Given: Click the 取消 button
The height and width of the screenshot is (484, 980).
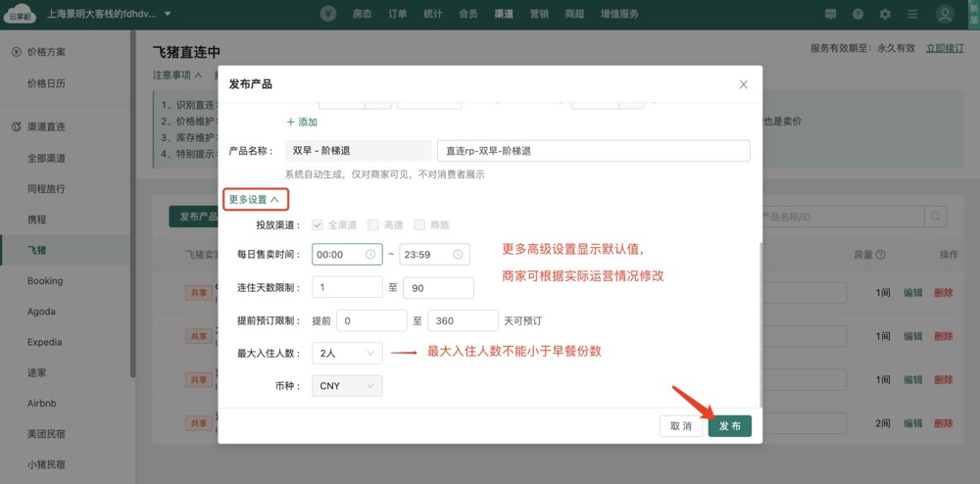Looking at the screenshot, I should tap(680, 426).
